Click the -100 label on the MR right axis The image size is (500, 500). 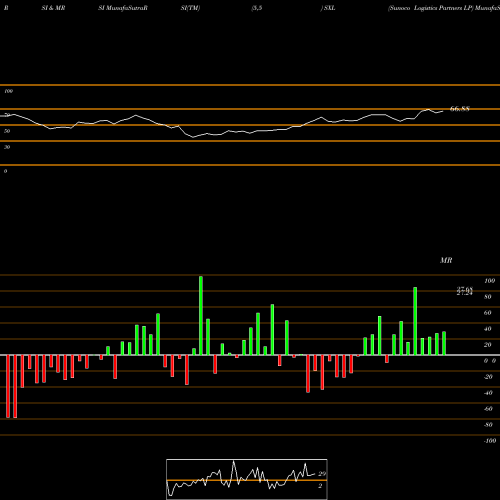(490, 441)
